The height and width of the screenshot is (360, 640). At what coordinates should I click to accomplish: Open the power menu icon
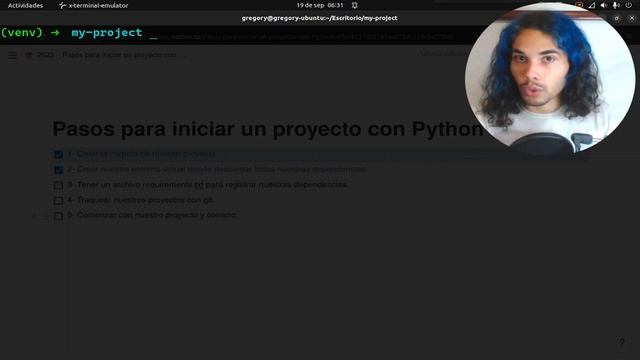[629, 5]
